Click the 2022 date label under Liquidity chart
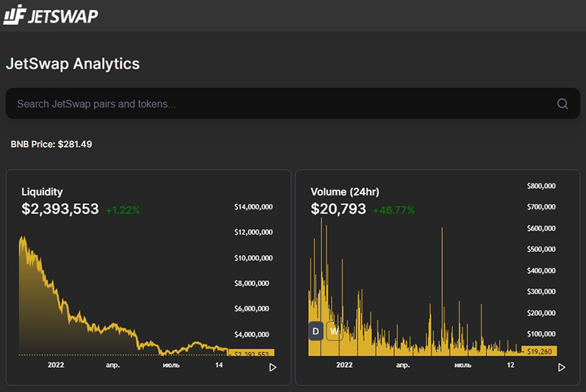 (x=56, y=365)
